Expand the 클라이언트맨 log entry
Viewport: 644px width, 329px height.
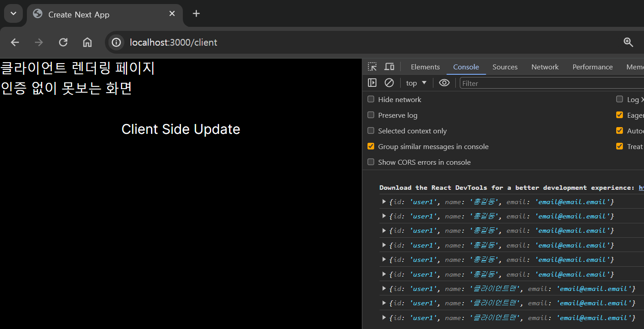pos(384,288)
